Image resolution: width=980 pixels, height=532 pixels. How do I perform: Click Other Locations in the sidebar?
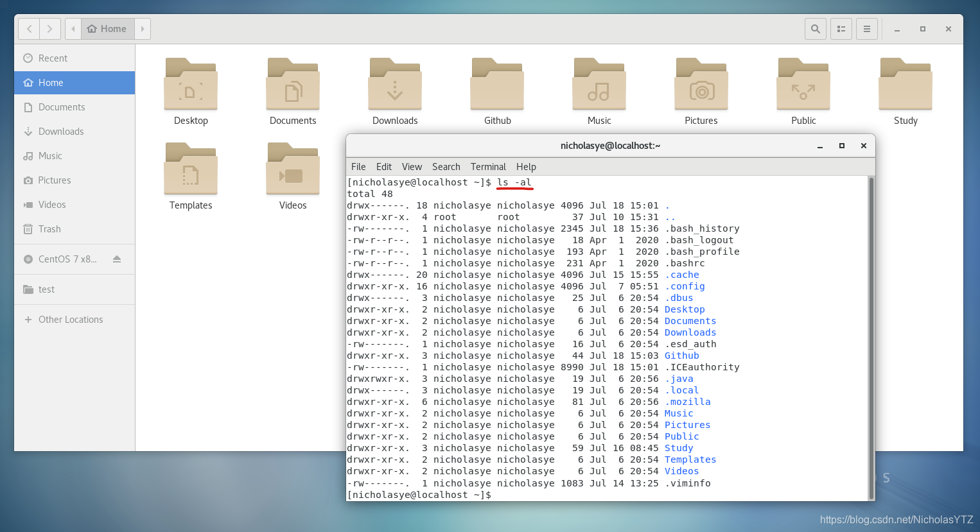[74, 320]
